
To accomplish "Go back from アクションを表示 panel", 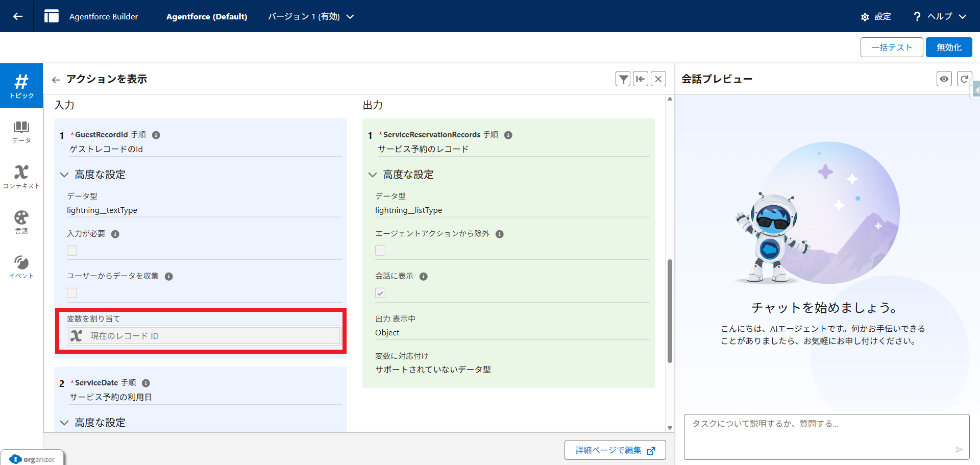I will tap(56, 80).
